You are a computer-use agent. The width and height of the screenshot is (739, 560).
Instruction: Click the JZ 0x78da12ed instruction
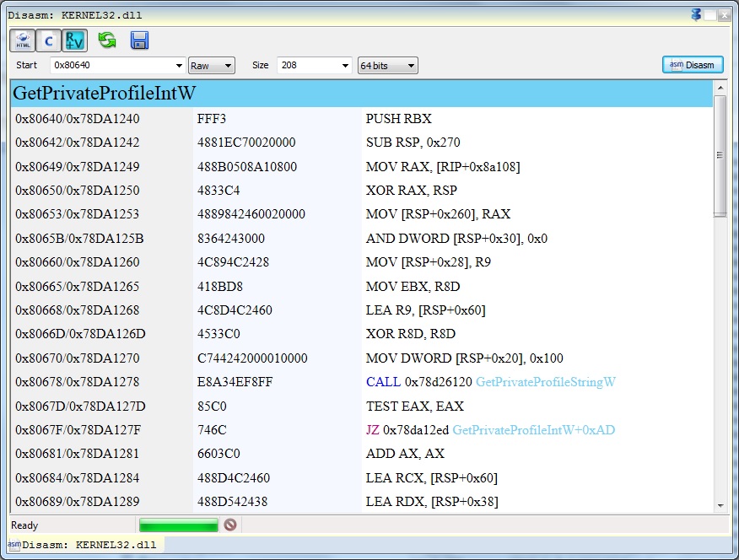click(x=407, y=430)
